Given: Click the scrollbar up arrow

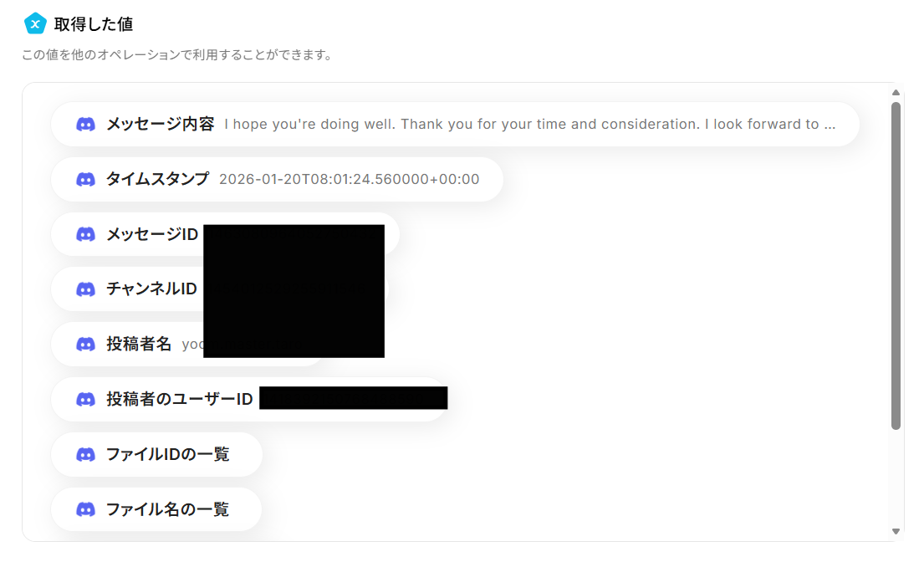Looking at the screenshot, I should pyautogui.click(x=896, y=93).
